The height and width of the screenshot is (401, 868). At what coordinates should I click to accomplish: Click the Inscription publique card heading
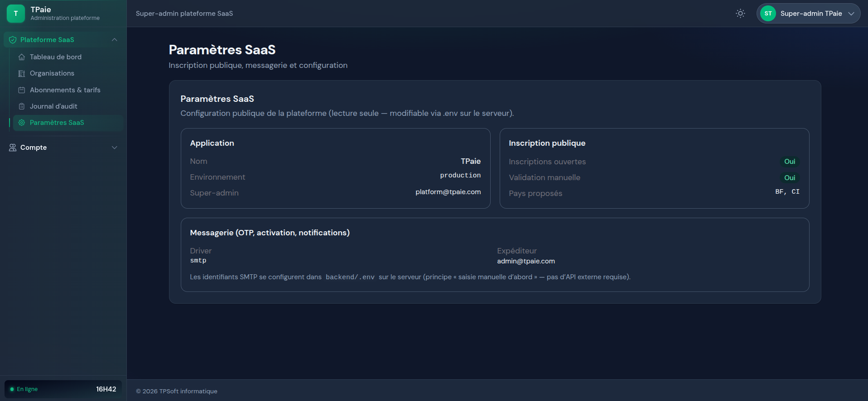point(547,143)
